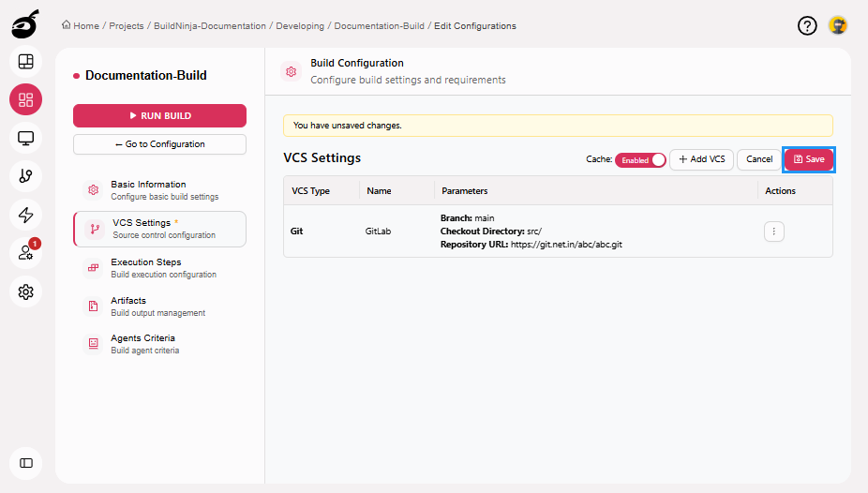
Task: Click the Git cell in the table
Action: click(x=297, y=232)
